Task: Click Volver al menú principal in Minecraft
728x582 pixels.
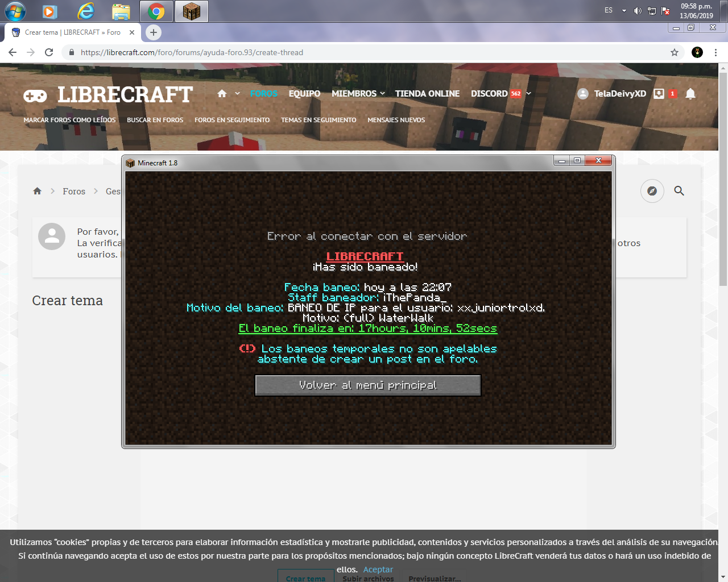Action: [368, 385]
